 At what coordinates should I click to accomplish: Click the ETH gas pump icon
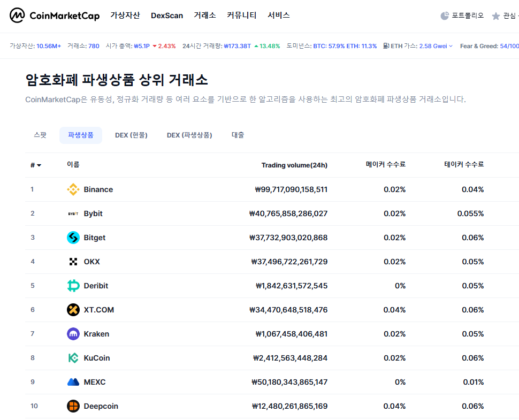coord(386,45)
